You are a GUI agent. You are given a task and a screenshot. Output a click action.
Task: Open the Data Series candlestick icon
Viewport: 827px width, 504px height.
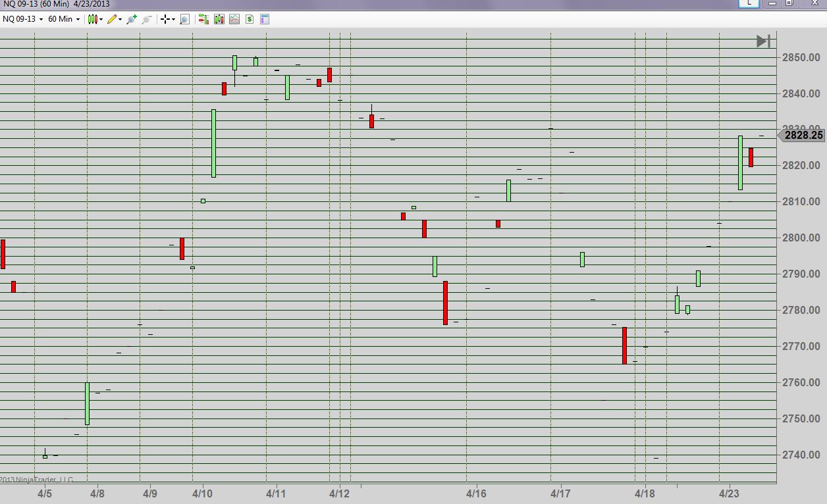pos(219,19)
